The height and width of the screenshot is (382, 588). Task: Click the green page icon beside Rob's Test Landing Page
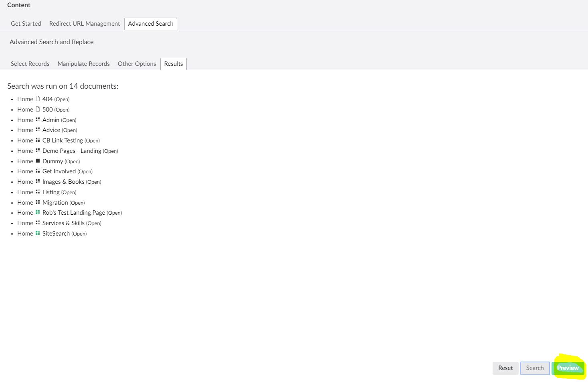(x=38, y=212)
